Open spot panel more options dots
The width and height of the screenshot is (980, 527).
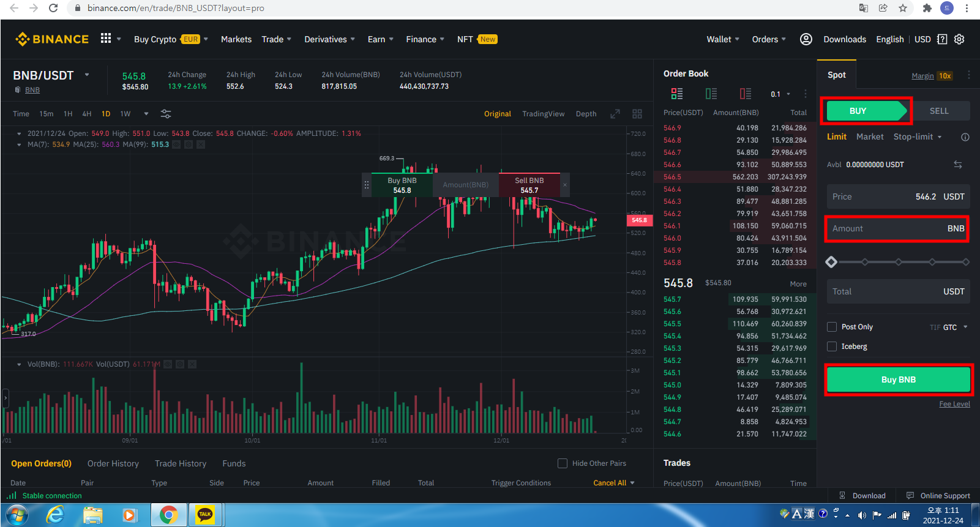(969, 75)
